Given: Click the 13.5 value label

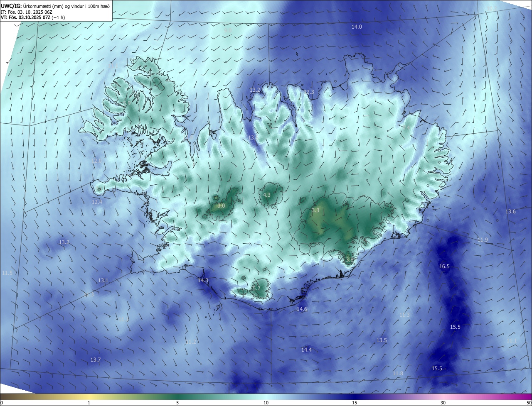Looking at the screenshot, I should pos(382,340).
